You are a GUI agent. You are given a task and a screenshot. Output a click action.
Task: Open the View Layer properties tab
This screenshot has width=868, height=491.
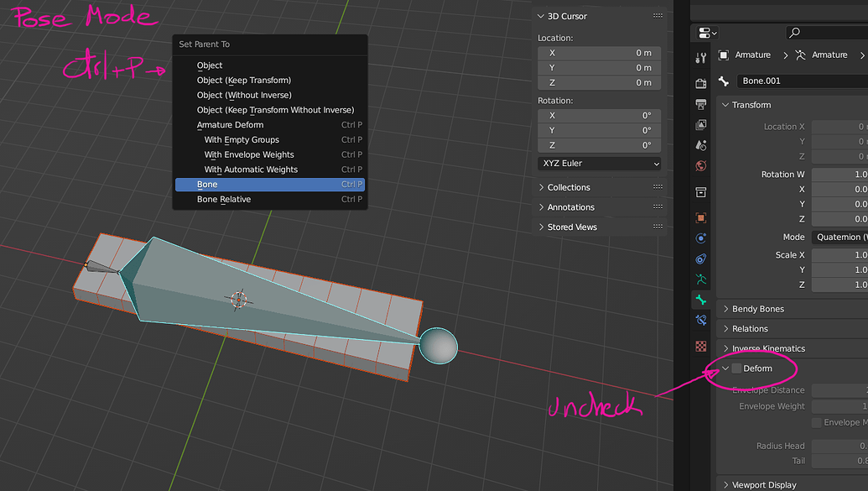point(701,125)
